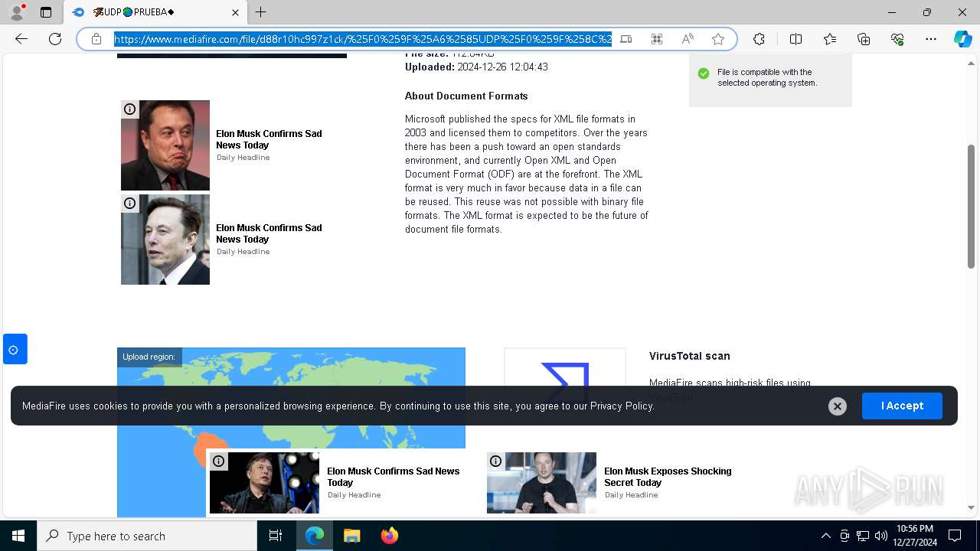Click the blue floating privacy settings button
This screenshot has width=980, height=551.
pyautogui.click(x=15, y=349)
